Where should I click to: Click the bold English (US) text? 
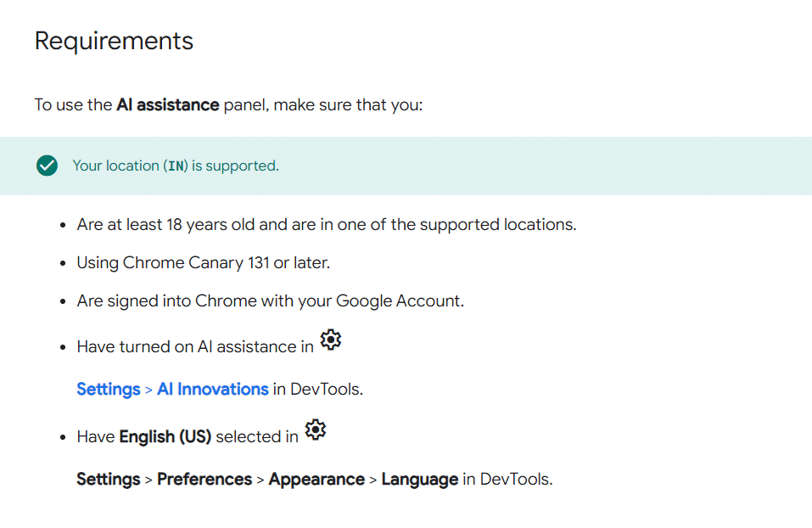165,436
